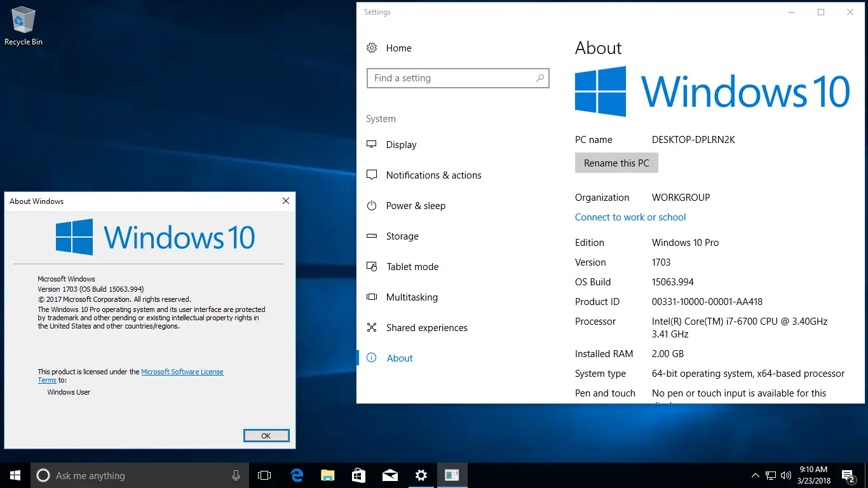Click the Notifications & actions icon
The height and width of the screenshot is (488, 868).
tap(372, 175)
